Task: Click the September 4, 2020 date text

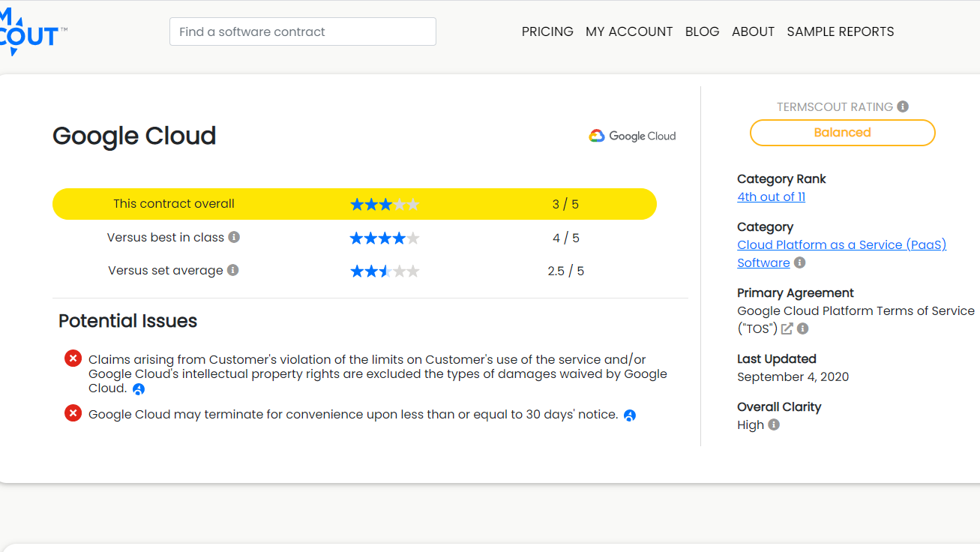Action: pyautogui.click(x=793, y=376)
